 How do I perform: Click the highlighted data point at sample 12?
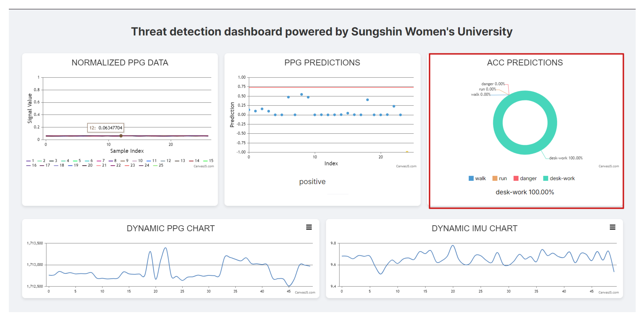[121, 136]
